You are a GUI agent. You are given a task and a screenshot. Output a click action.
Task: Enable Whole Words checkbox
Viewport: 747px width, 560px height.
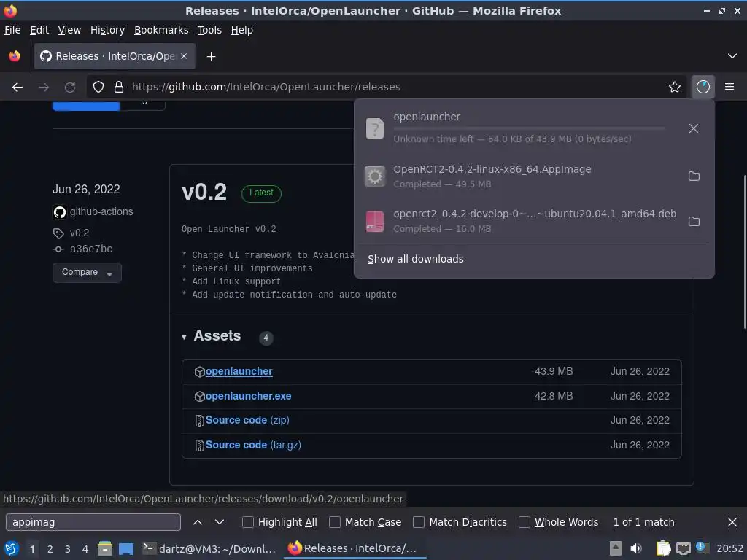(524, 522)
